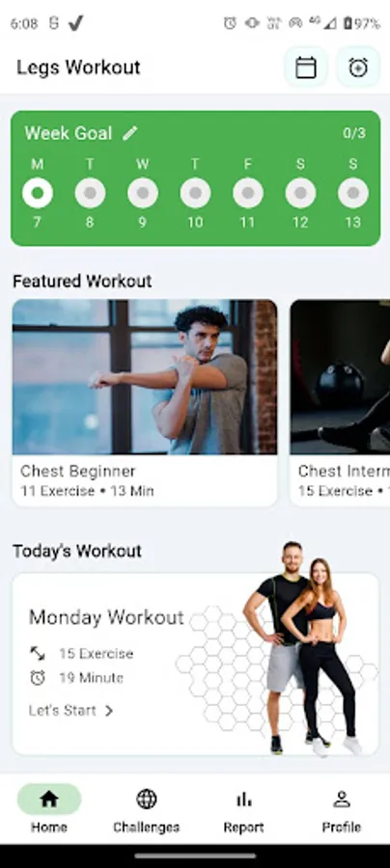Switch to the Report tab label
This screenshot has height=868, width=390.
(243, 827)
